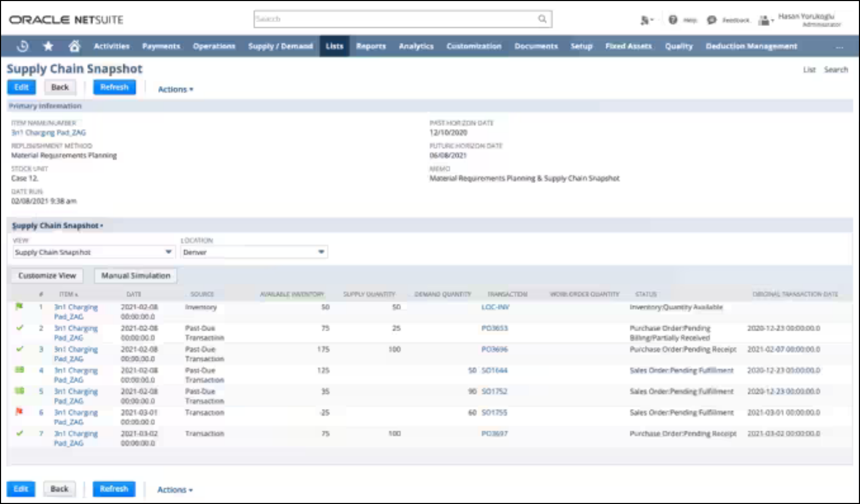Open the Deduction Management menu
The width and height of the screenshot is (860, 504).
751,46
